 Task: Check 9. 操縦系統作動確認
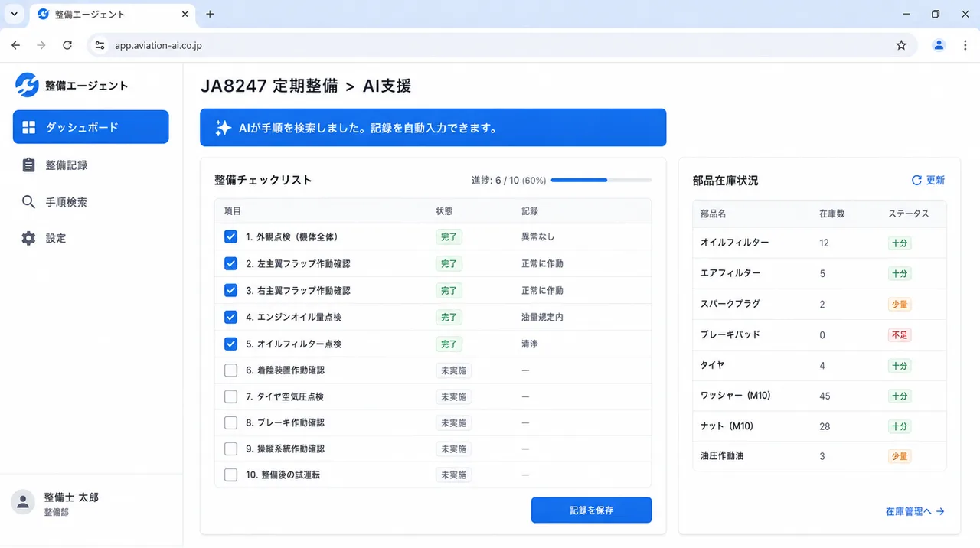click(230, 449)
